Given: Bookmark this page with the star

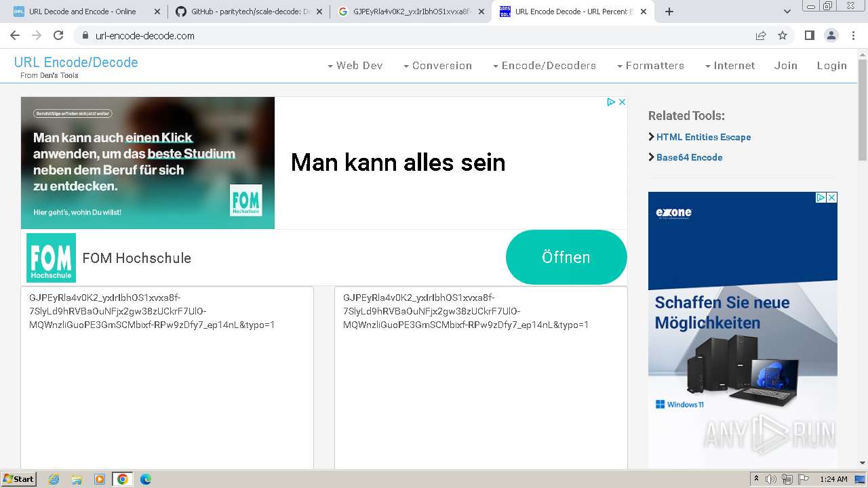Looking at the screenshot, I should 783,35.
